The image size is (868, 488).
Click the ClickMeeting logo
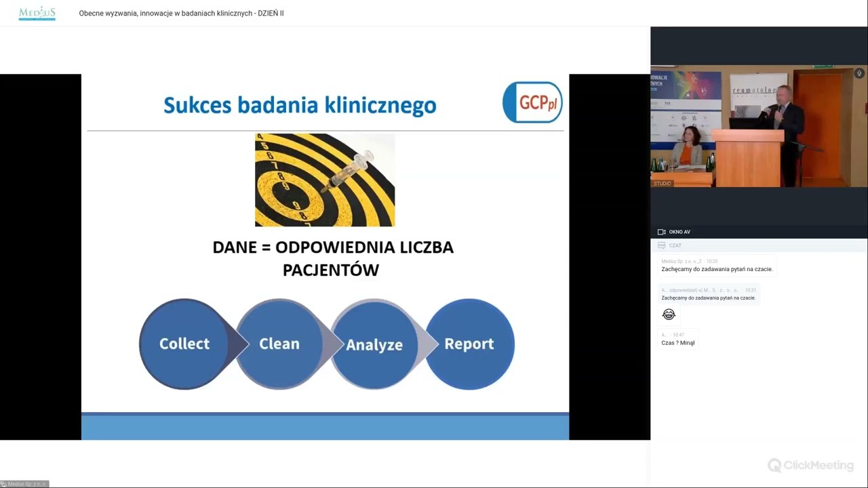[x=810, y=465]
